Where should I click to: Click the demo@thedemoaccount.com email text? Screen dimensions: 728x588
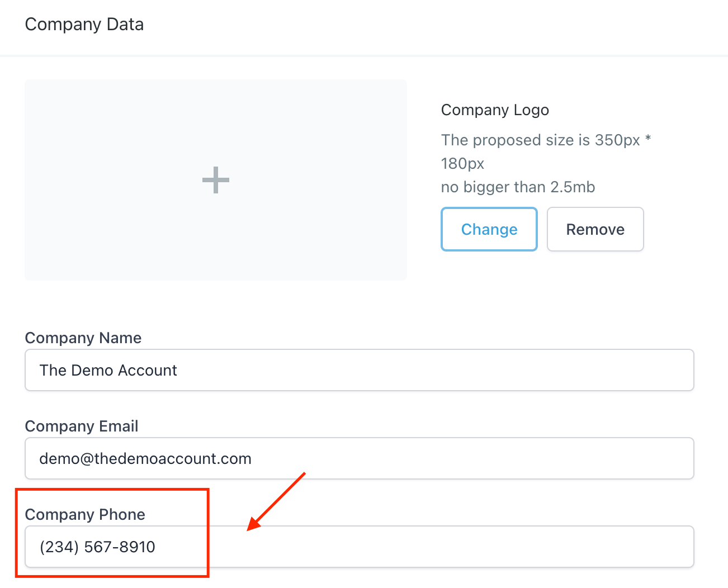click(145, 459)
